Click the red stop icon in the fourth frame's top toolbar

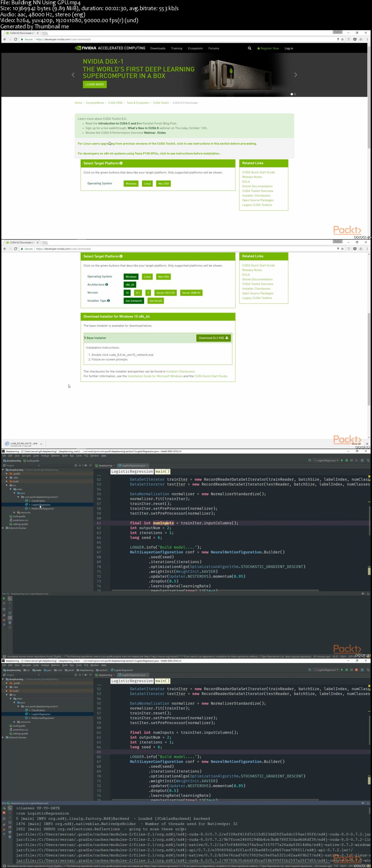[x=356, y=670]
